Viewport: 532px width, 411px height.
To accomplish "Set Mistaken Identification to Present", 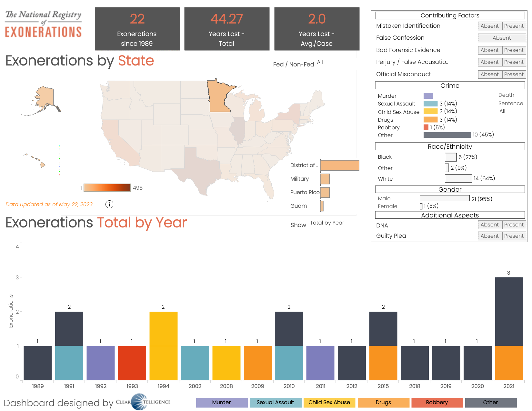I will [514, 26].
